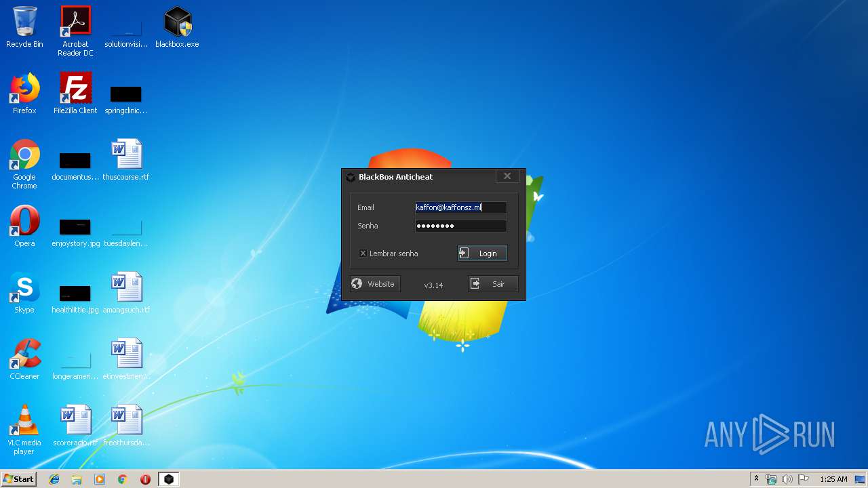Click the Sair exit button
This screenshot has height=488, width=868.
click(493, 284)
